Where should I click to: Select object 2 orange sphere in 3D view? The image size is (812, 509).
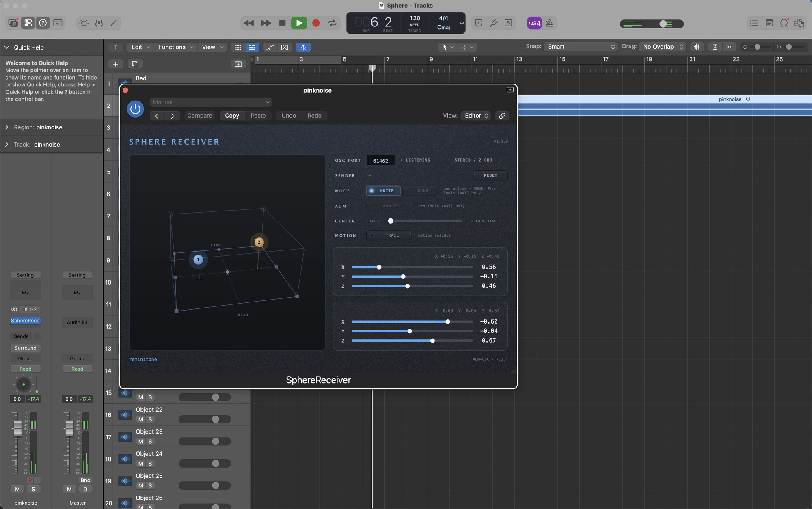click(259, 242)
